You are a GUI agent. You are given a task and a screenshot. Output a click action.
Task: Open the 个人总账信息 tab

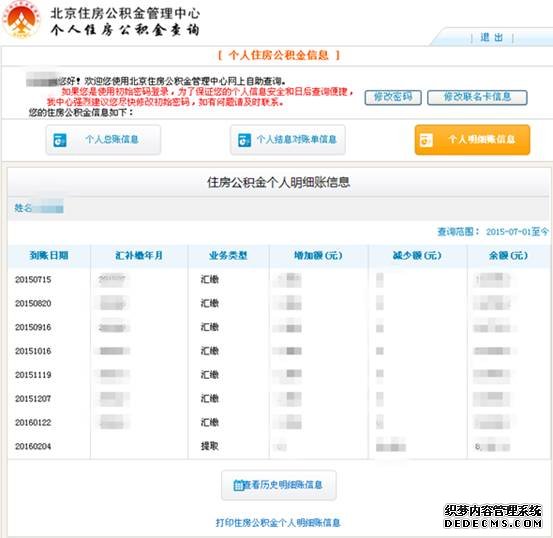pos(103,140)
